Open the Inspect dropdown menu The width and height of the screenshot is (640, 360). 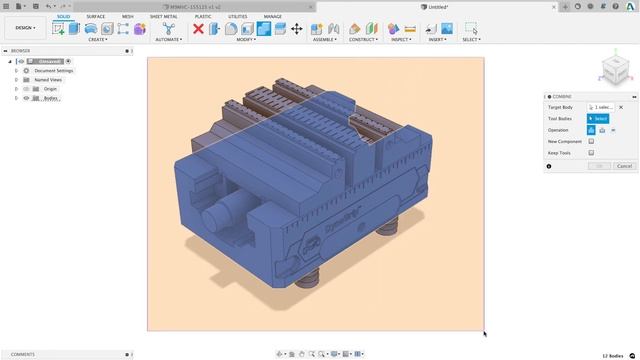401,40
